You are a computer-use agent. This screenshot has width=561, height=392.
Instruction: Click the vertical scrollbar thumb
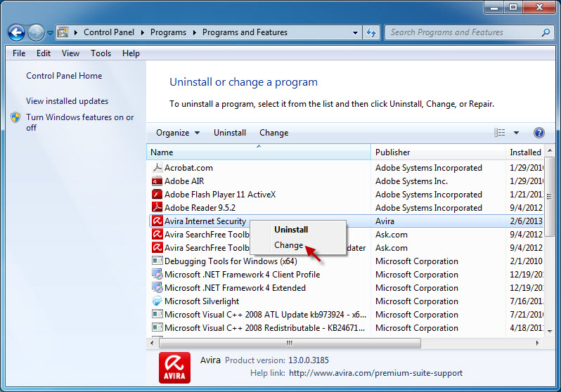[549, 197]
